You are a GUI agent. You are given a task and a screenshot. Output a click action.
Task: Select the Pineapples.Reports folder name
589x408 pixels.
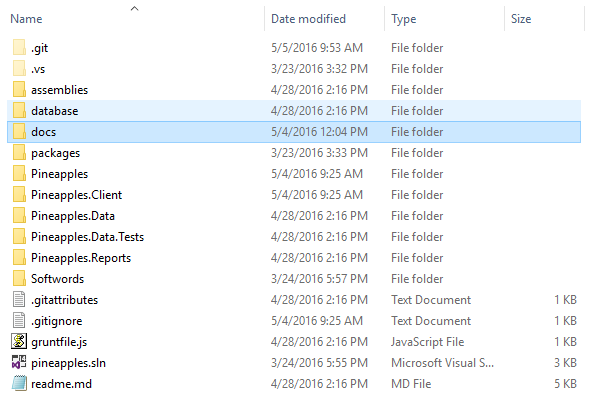(x=81, y=258)
